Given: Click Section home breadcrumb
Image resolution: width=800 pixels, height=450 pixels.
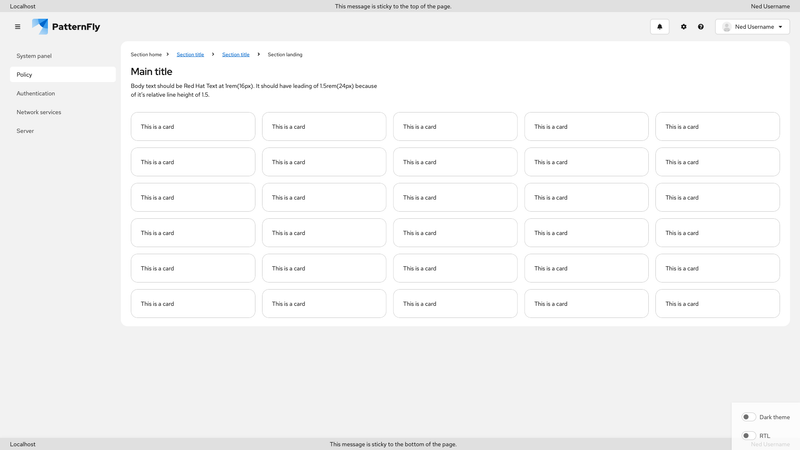Looking at the screenshot, I should pyautogui.click(x=146, y=55).
